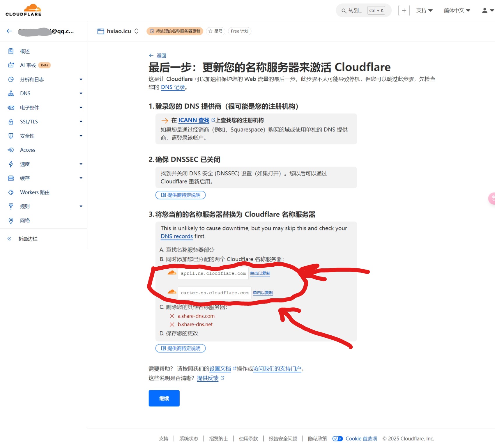Click the cloud icon next to carter.ns.cloudflare.com
This screenshot has height=448, width=495.
[172, 292]
